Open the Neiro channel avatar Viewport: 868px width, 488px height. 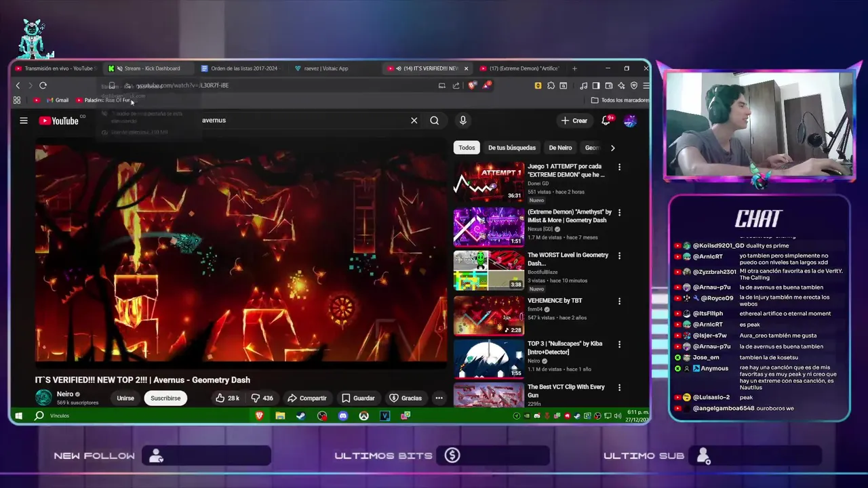click(x=44, y=398)
